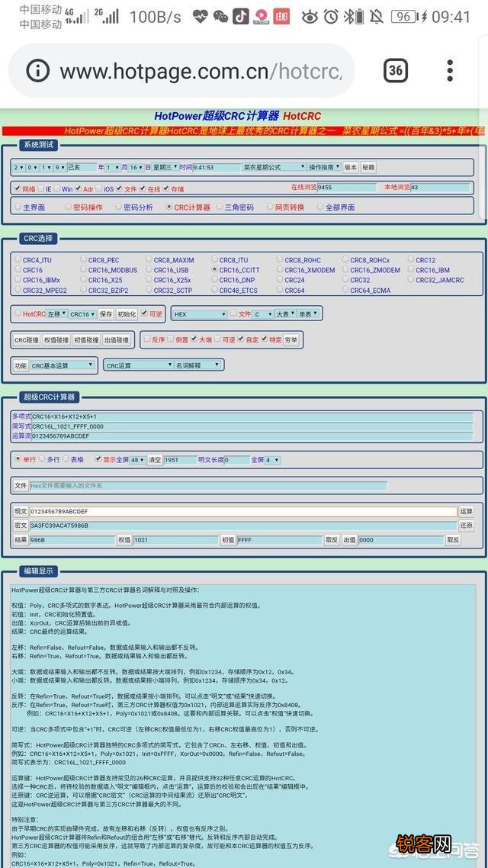Viewport: 488px width, 868px height.
Task: Enable the 反序 checkbox
Action: tap(147, 339)
